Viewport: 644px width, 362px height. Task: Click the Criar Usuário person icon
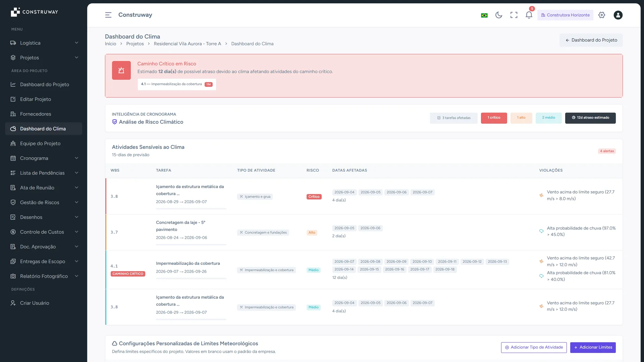[13, 303]
